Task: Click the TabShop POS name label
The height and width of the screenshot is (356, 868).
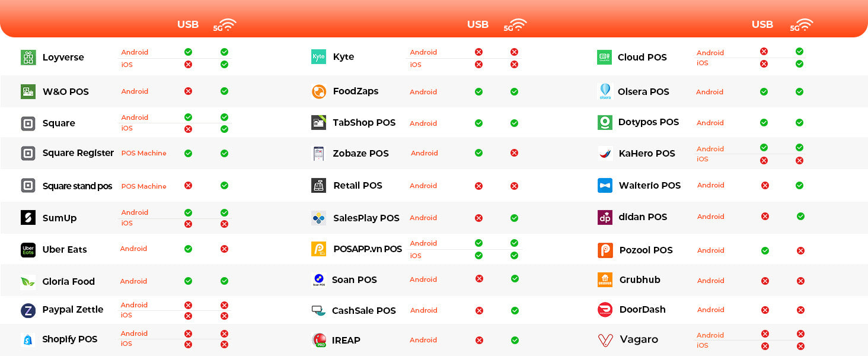Action: point(364,123)
